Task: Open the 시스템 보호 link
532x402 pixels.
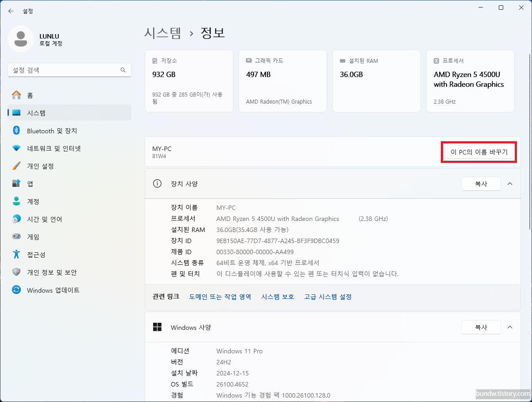Action: pyautogui.click(x=278, y=297)
